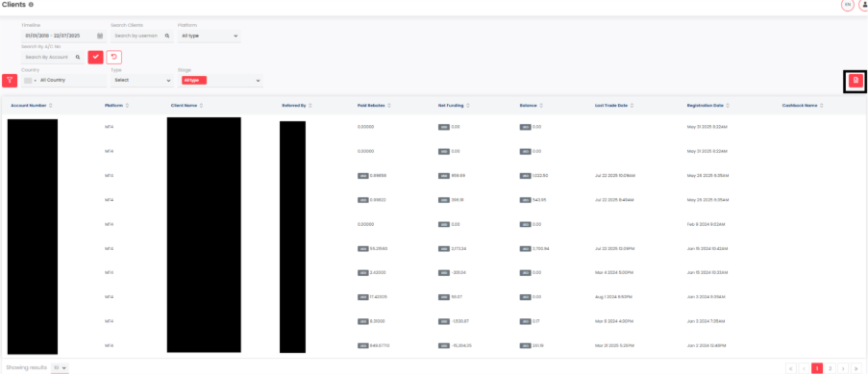Switch language with EN button
The width and height of the screenshot is (868, 375).
(848, 5)
